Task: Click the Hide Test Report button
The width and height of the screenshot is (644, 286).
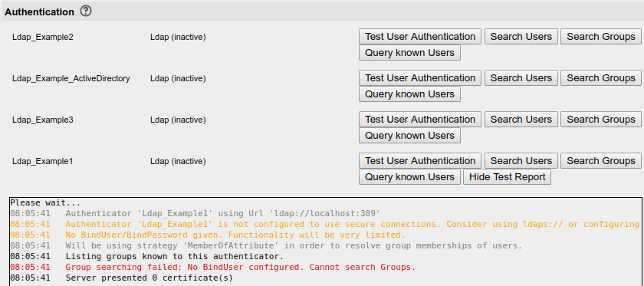Action: [x=508, y=177]
